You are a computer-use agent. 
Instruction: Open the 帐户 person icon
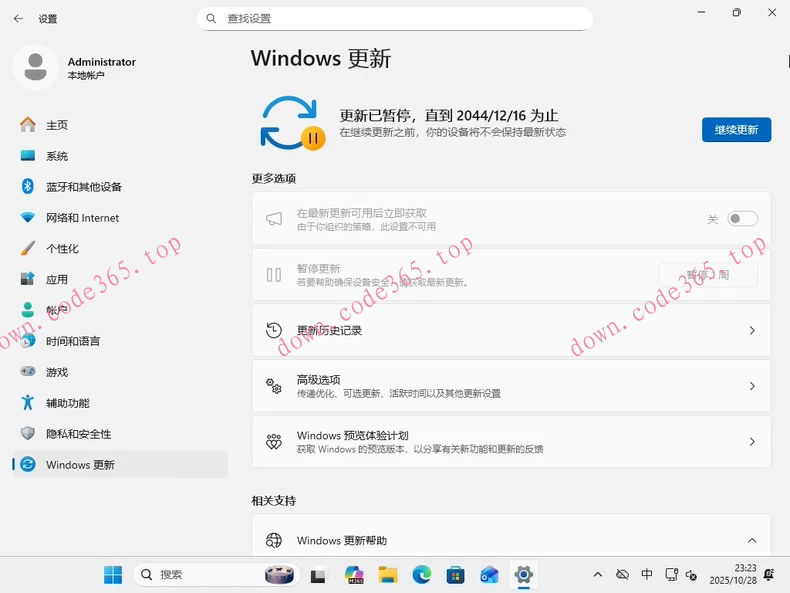[x=28, y=310]
